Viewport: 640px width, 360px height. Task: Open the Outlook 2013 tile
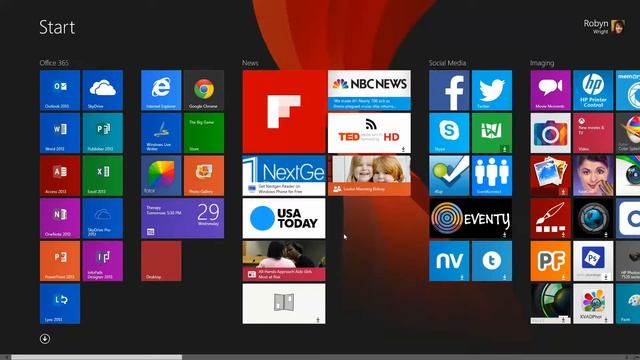pyautogui.click(x=60, y=90)
